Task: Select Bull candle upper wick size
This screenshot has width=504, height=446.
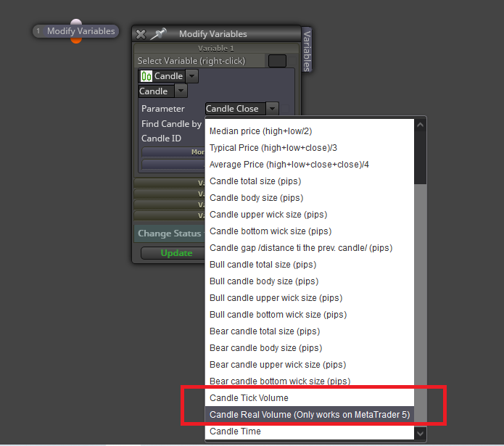Action: click(x=310, y=298)
